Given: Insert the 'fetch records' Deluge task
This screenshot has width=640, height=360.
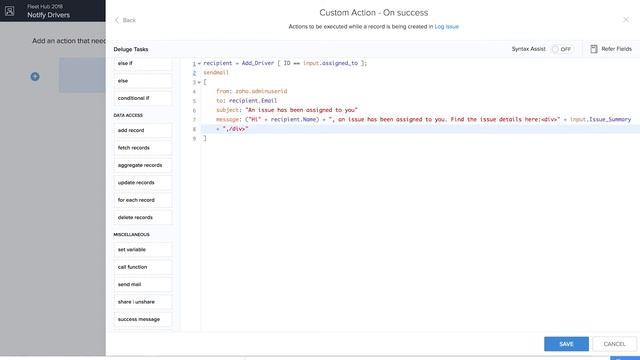Looking at the screenshot, I should (x=142, y=148).
